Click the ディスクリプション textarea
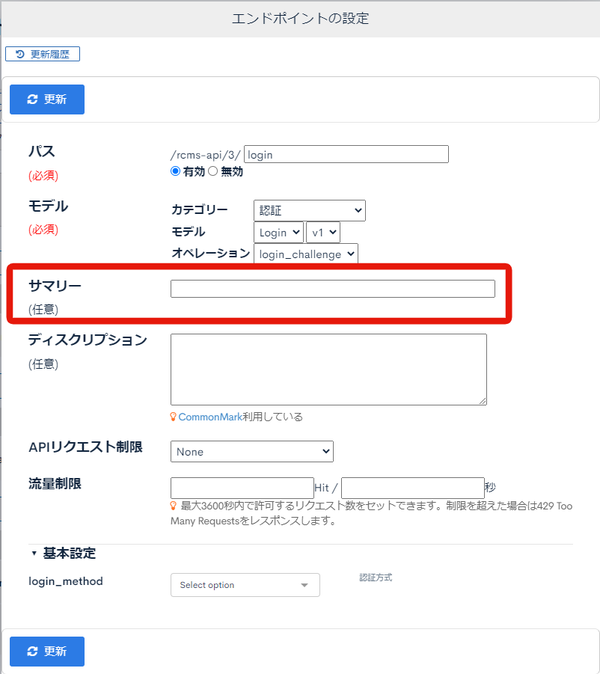600x674 pixels. coord(329,370)
